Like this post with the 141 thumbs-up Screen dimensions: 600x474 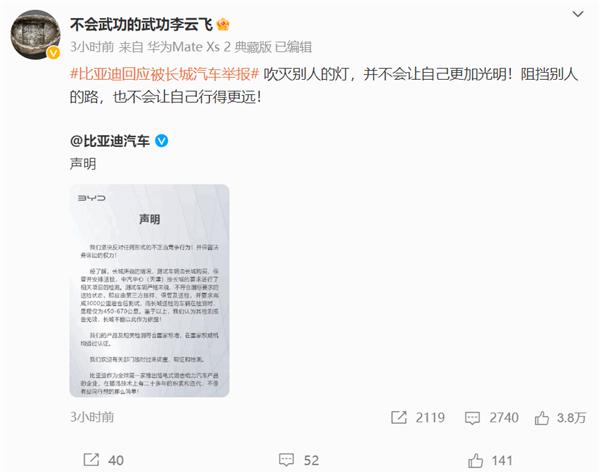pos(475,460)
